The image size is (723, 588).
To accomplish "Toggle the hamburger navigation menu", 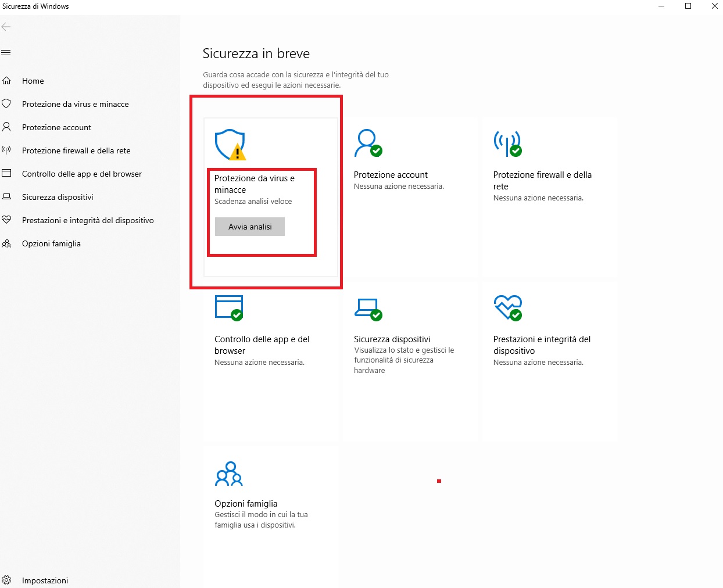I will [6, 53].
